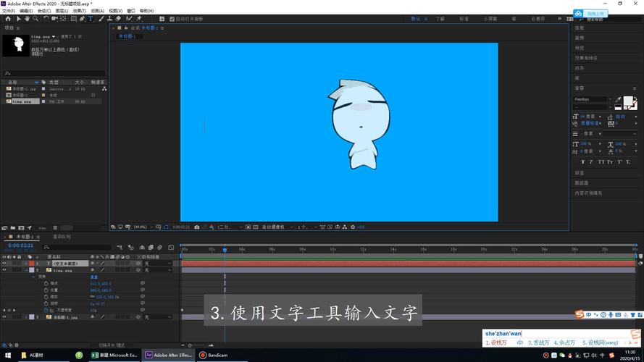Click the trash icon in project panel
Image resolution: width=644 pixels, height=362 pixels.
point(55,228)
